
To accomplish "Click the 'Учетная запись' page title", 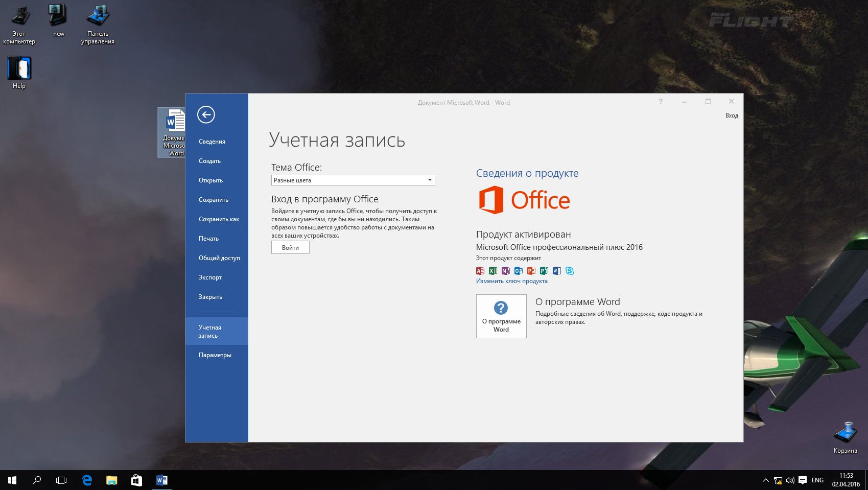I will (337, 139).
